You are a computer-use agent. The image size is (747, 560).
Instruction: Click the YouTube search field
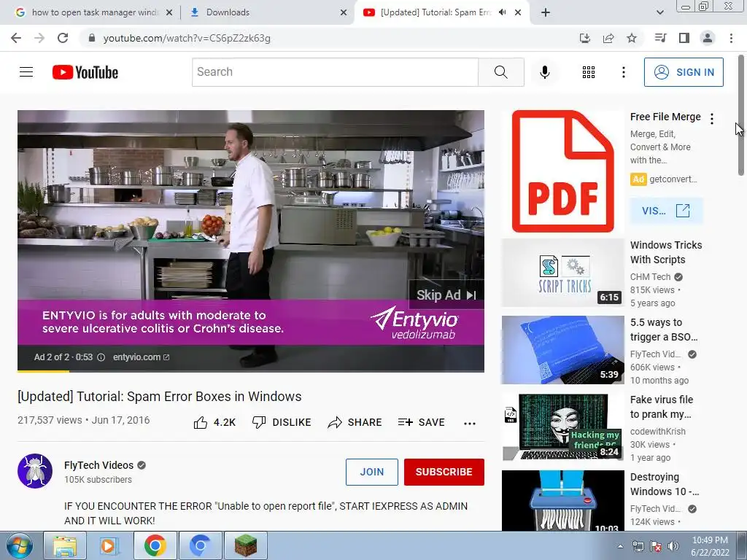coord(335,72)
